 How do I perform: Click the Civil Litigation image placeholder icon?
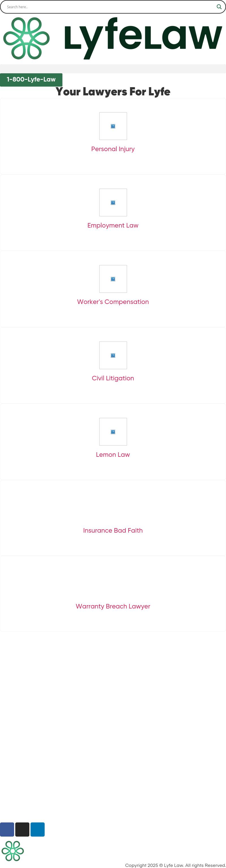pyautogui.click(x=113, y=355)
